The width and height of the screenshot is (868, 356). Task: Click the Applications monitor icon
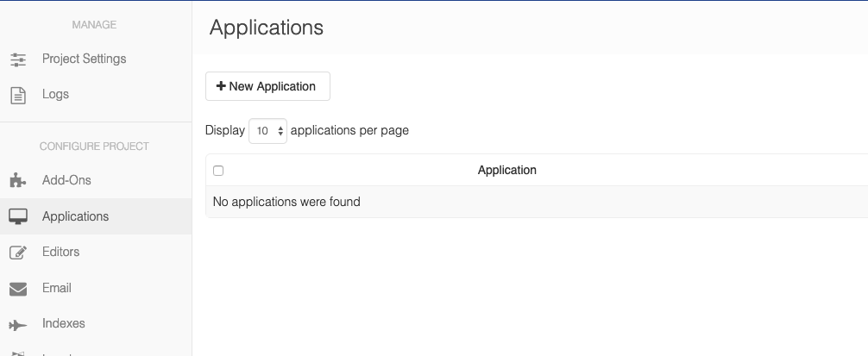(x=18, y=216)
